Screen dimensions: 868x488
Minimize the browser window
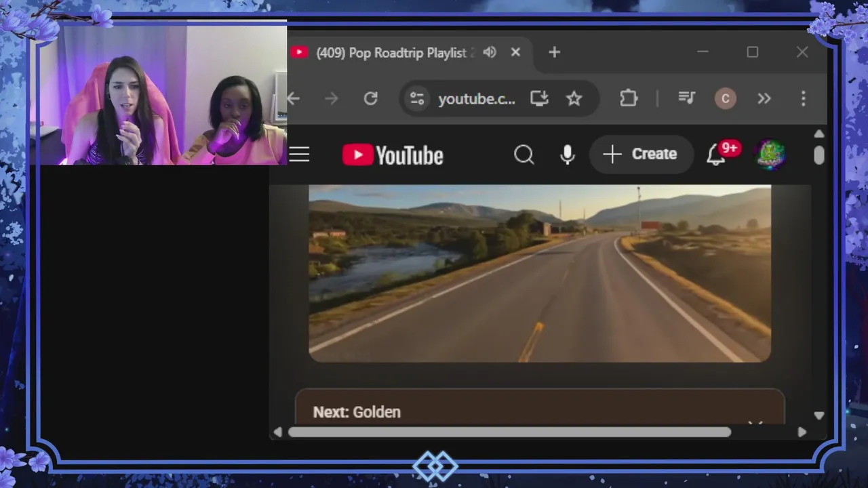click(x=703, y=52)
